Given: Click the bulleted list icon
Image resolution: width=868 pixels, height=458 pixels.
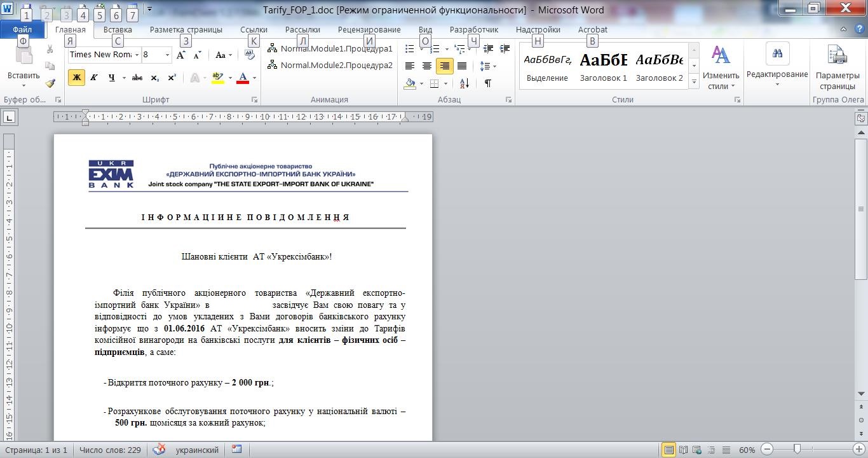Looking at the screenshot, I should click(410, 48).
